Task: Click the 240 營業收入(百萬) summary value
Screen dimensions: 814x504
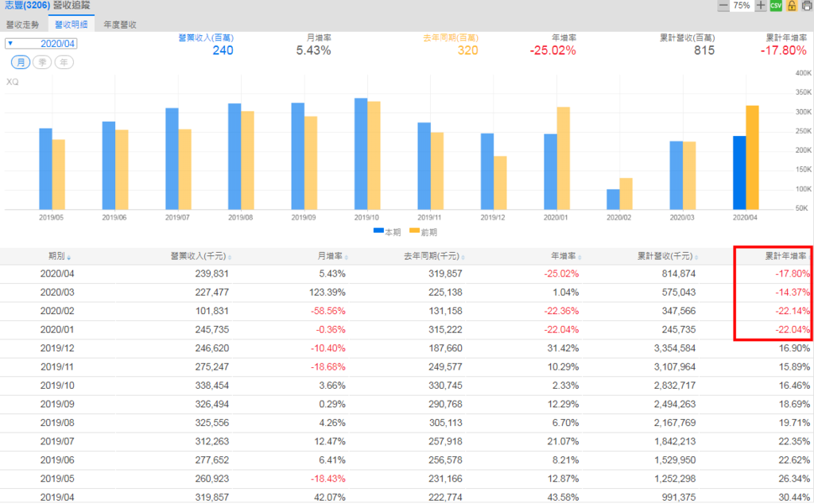Action: 223,50
